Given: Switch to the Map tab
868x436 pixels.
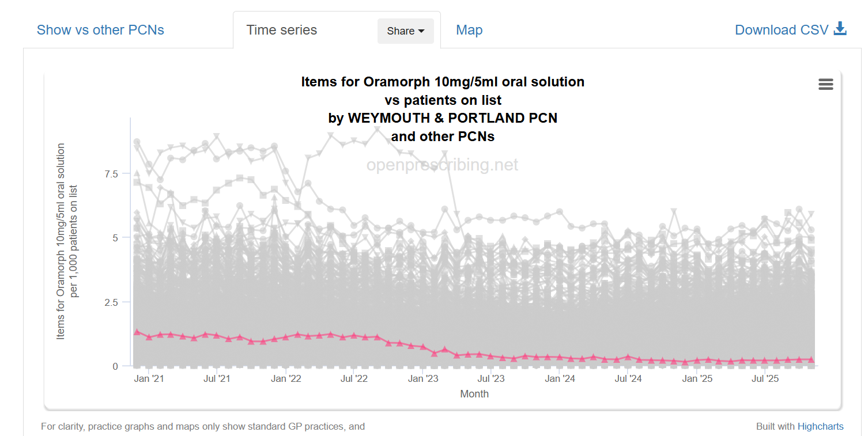Looking at the screenshot, I should pos(469,29).
